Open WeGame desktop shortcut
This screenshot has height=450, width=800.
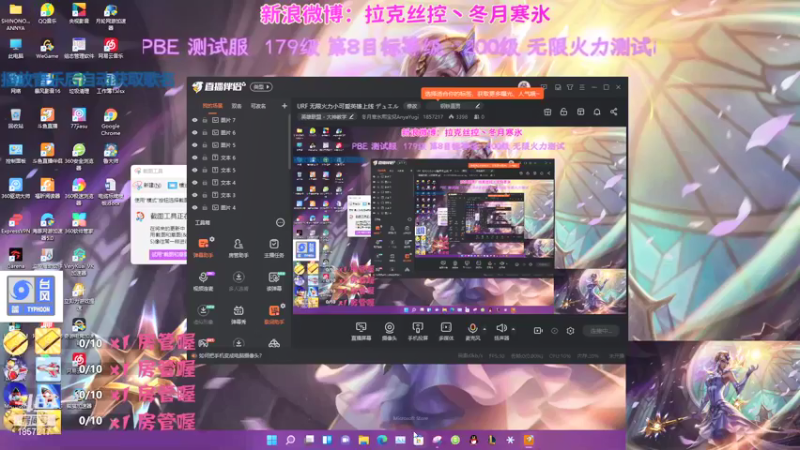click(x=47, y=48)
